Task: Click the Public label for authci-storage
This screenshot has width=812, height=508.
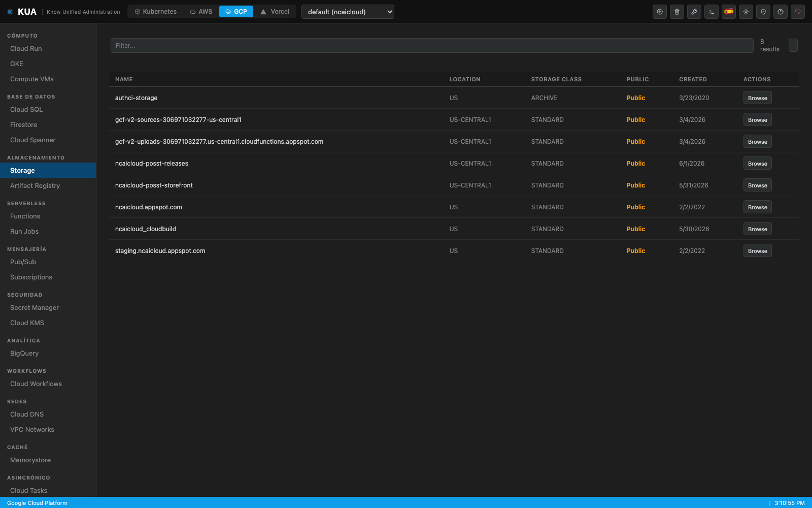Action: pyautogui.click(x=636, y=98)
